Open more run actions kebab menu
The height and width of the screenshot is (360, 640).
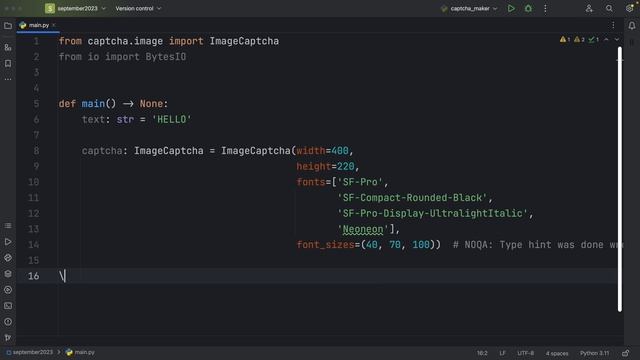pyautogui.click(x=545, y=8)
